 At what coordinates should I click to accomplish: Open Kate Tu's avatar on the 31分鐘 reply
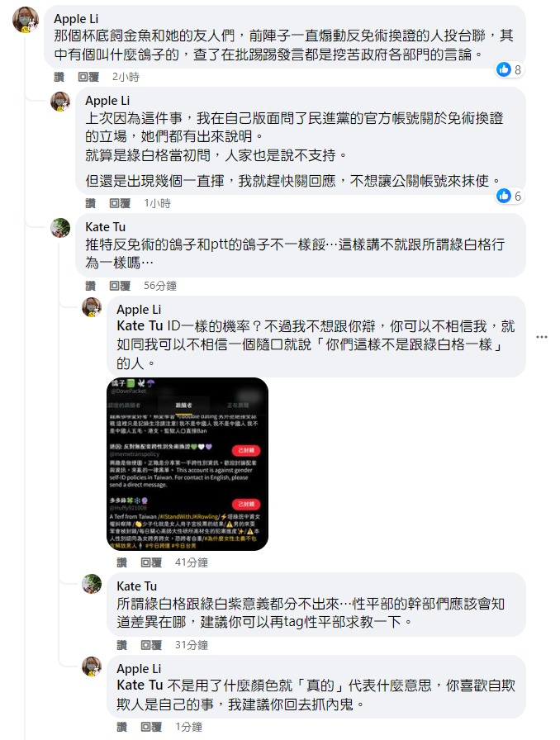coord(92,584)
